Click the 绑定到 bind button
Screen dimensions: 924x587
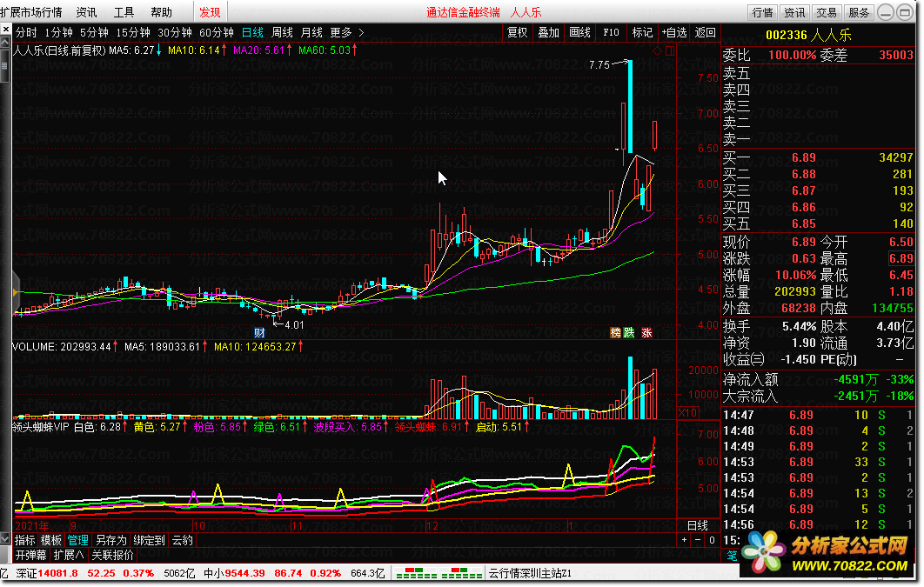[x=149, y=540]
